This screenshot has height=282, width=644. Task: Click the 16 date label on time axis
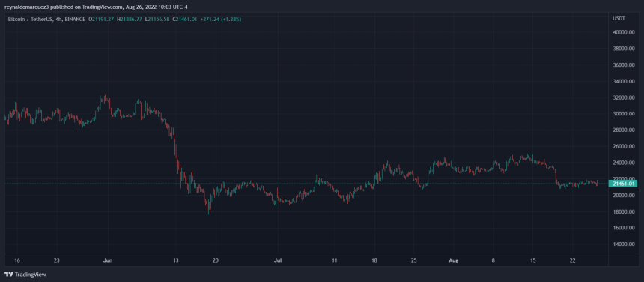click(x=17, y=260)
